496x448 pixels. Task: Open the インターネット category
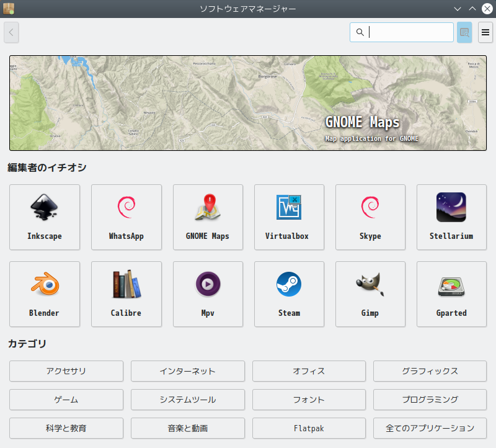point(188,371)
